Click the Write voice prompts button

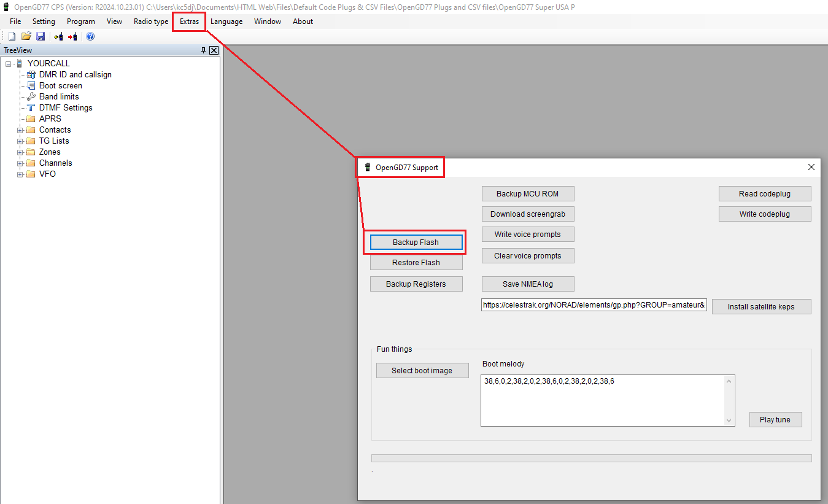528,235
